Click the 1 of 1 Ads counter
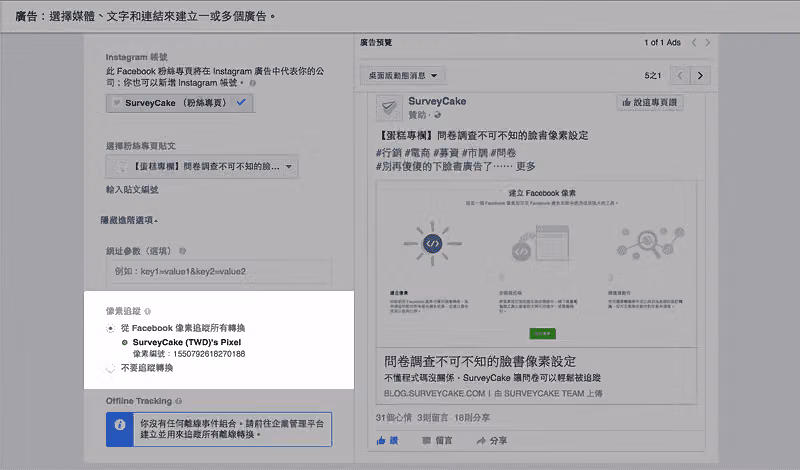800x470 pixels. click(662, 43)
